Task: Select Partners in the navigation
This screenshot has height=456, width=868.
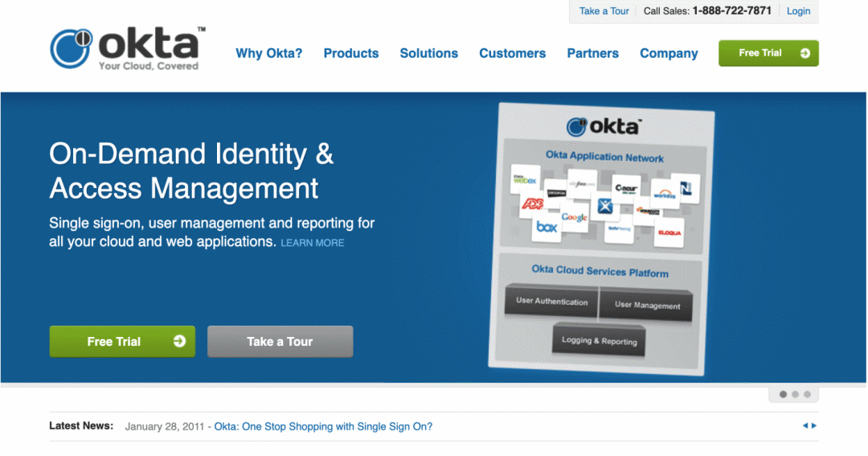Action: (x=592, y=53)
